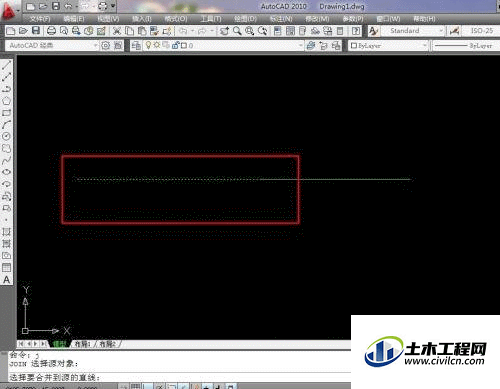Click the Paste clipboard icon

pyautogui.click(x=142, y=31)
